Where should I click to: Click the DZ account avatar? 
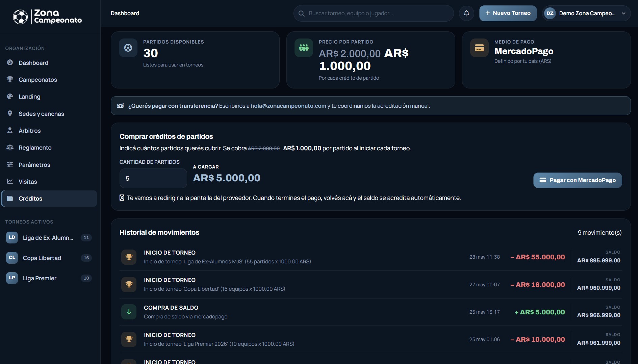point(550,14)
